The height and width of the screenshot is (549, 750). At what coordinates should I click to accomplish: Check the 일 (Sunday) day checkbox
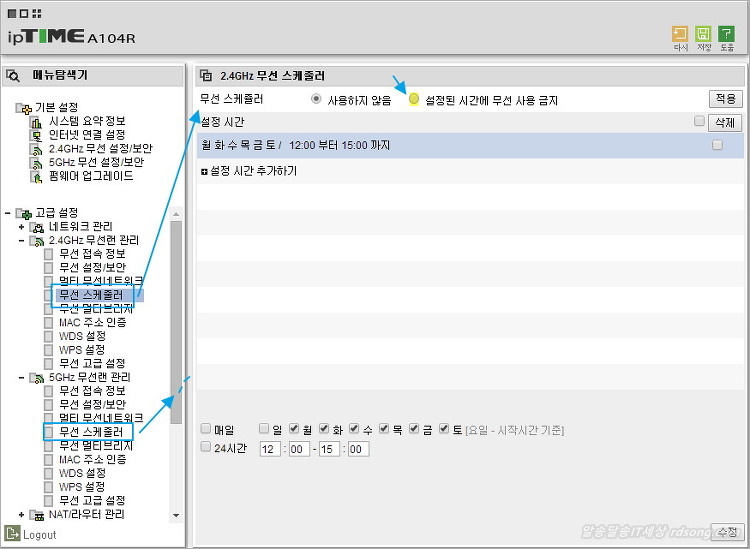[264, 429]
